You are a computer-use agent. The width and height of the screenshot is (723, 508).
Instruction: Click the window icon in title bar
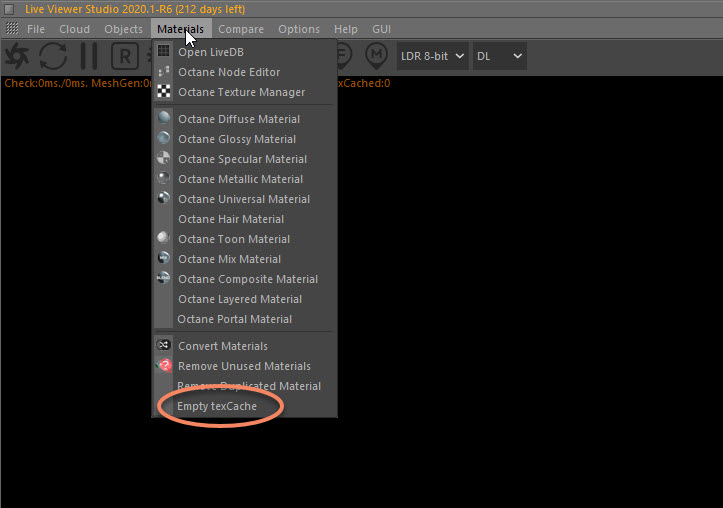(9, 9)
